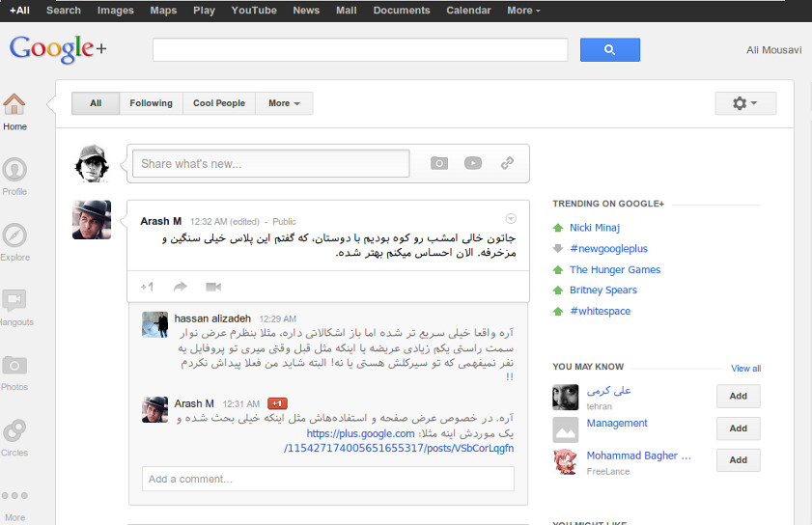Open Management profile link
Viewport: 812px width, 525px height.
pos(617,423)
